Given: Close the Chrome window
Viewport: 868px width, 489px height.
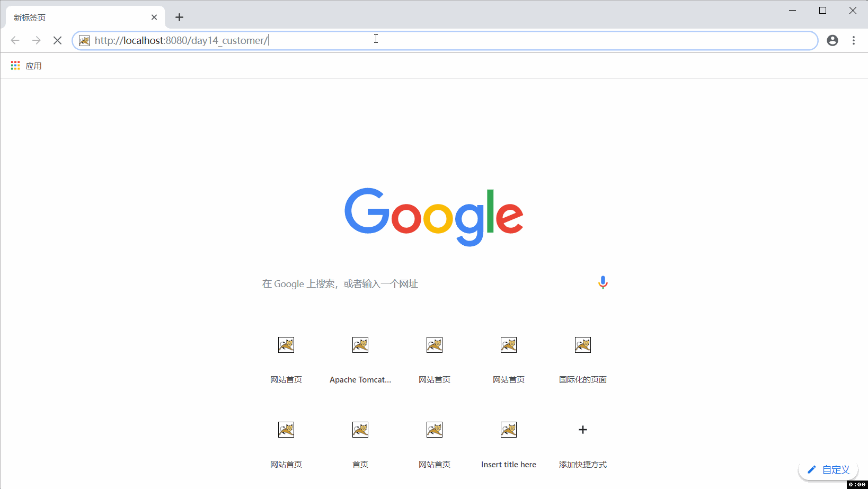Looking at the screenshot, I should tap(853, 11).
